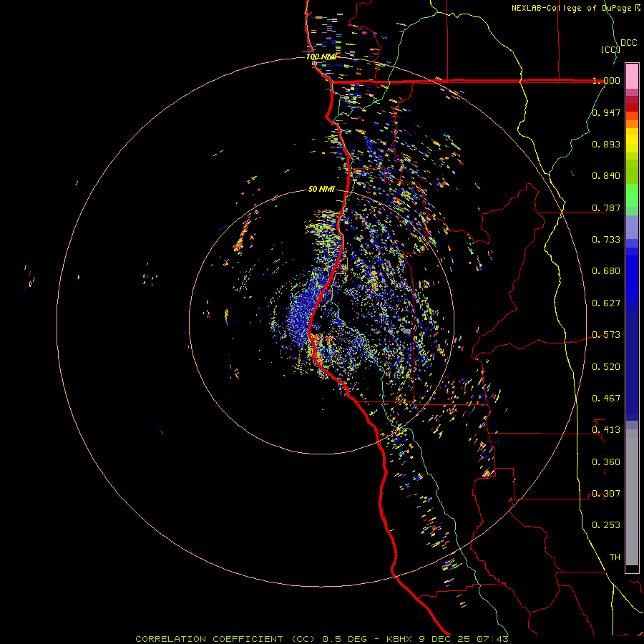Click the TH label on the legend
Image resolution: width=644 pixels, height=644 pixels.
(614, 557)
